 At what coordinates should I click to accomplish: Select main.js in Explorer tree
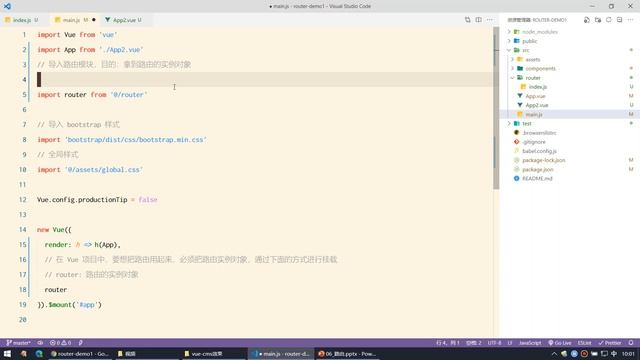tap(534, 114)
